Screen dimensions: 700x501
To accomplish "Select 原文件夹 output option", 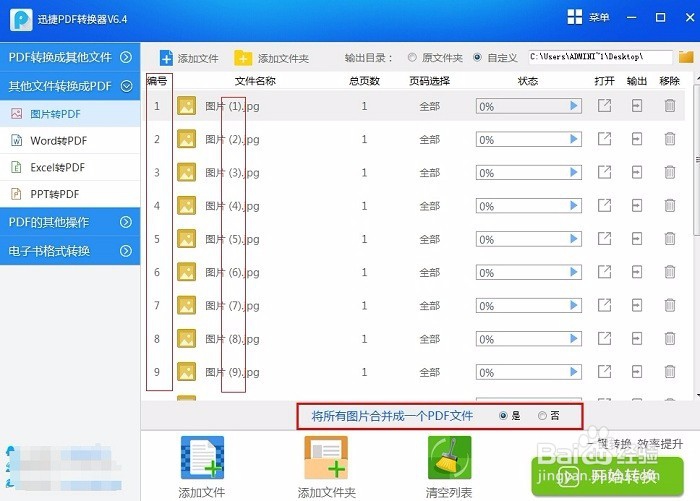I will (x=436, y=58).
